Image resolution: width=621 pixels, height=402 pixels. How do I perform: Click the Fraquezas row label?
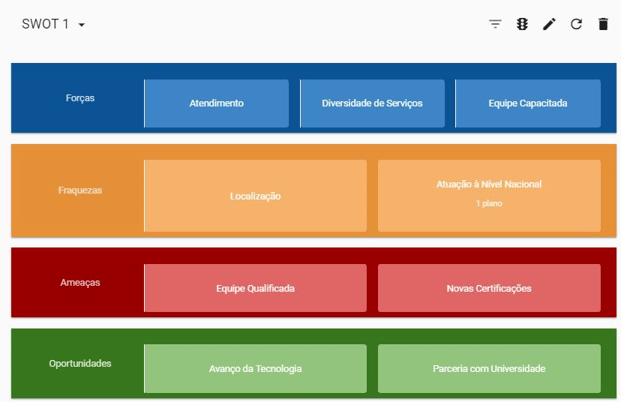80,191
